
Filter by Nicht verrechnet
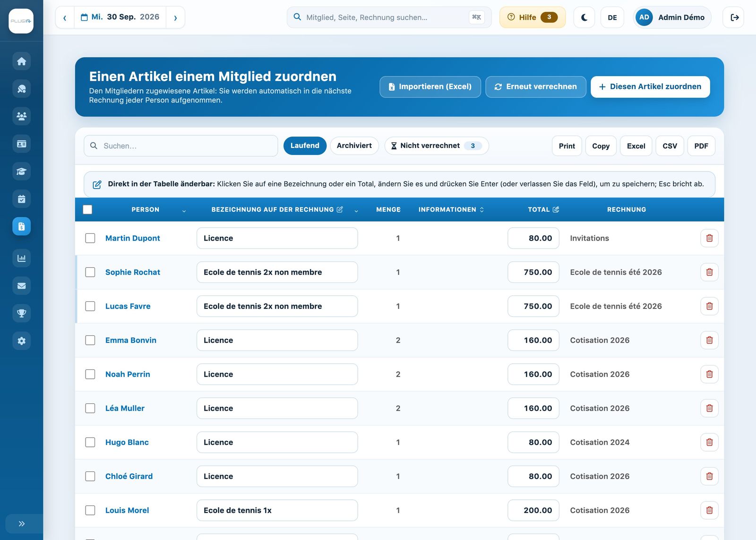coord(437,146)
